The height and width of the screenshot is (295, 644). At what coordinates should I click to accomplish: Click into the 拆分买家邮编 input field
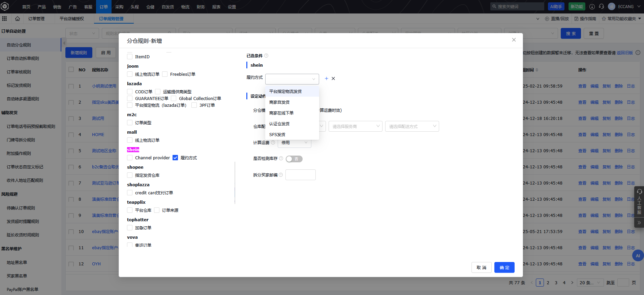[300, 175]
